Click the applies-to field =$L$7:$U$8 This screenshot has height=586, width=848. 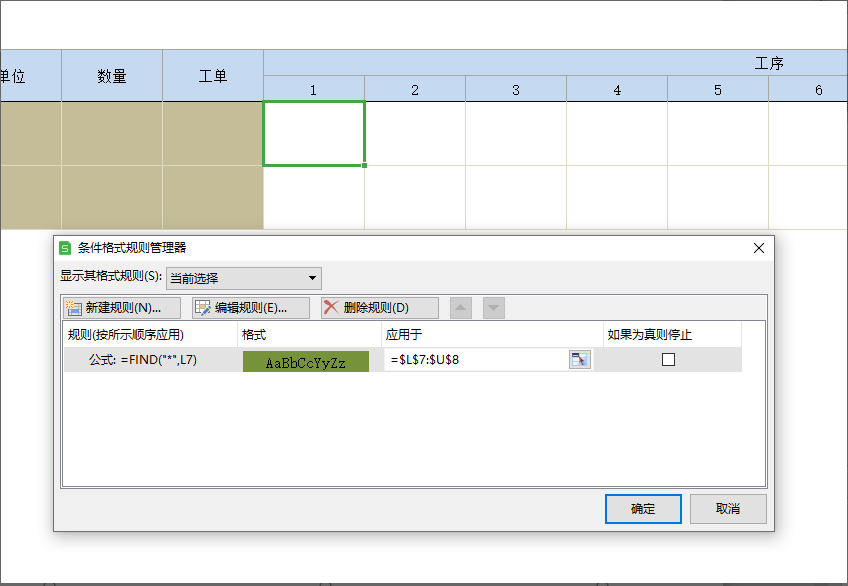475,360
